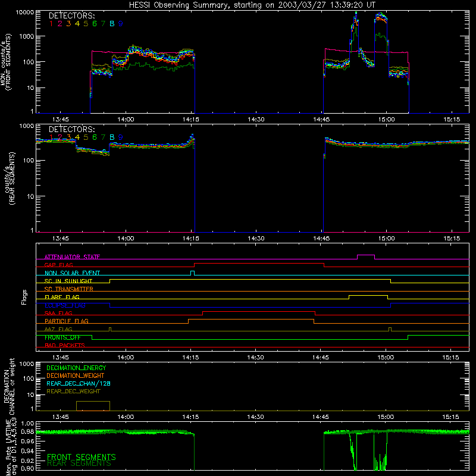Click the SAA_FLAG label

58,313
